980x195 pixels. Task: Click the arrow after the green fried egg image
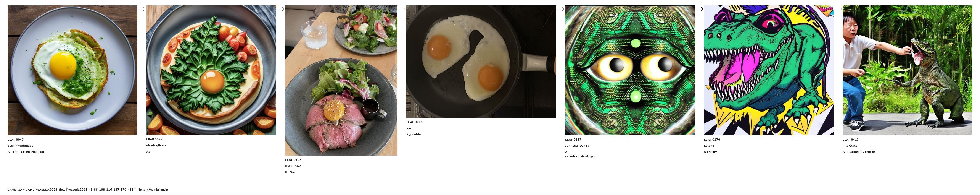coord(142,9)
